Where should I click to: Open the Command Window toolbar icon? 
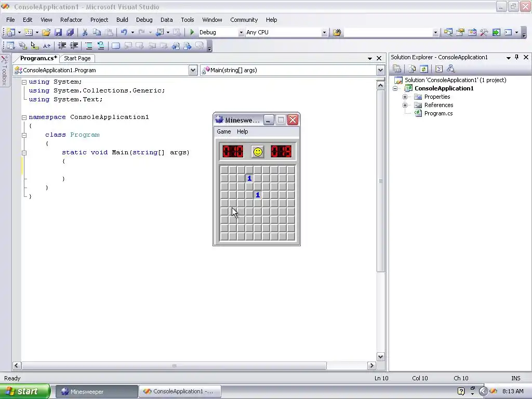(x=508, y=32)
